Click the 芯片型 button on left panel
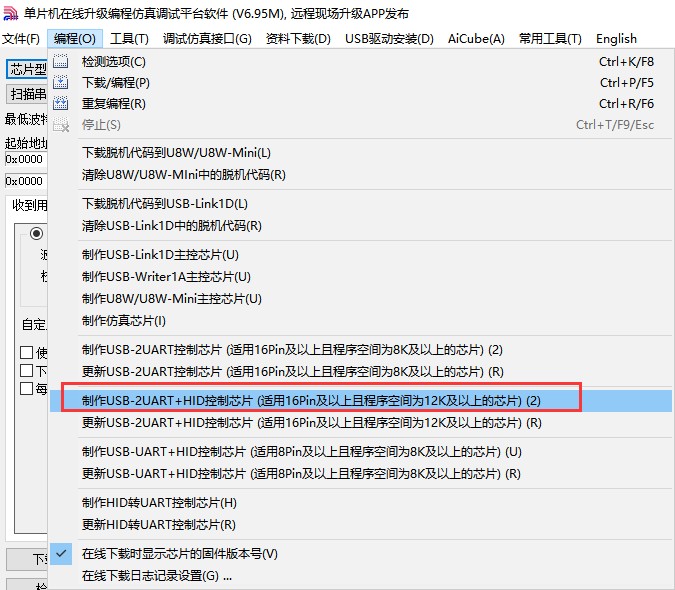 27,69
